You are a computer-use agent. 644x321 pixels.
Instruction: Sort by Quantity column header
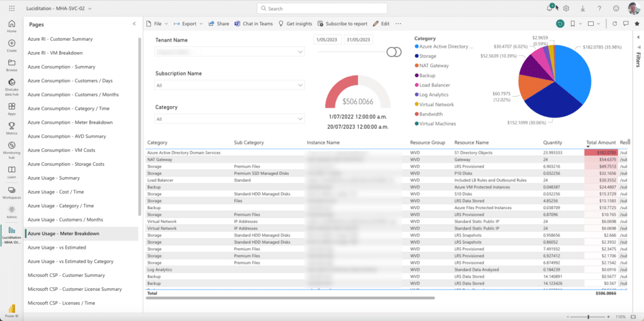tap(552, 143)
